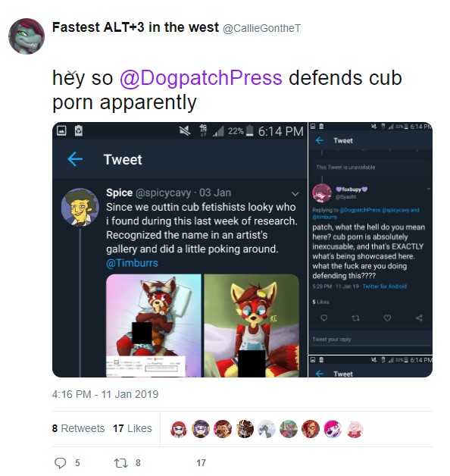Open the fox artwork thumbnail
The height and width of the screenshot is (476, 450).
click(x=252, y=325)
